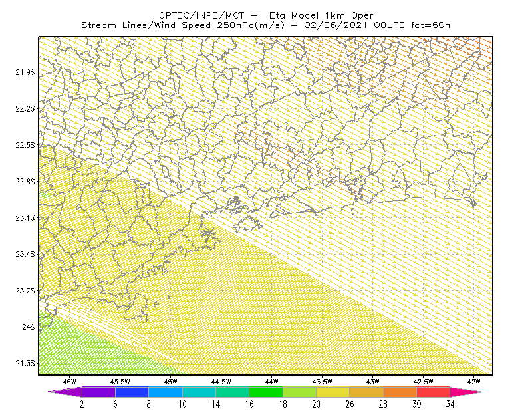Select the lime 18-20 legend swatch
The width and height of the screenshot is (532, 411).
(299, 392)
